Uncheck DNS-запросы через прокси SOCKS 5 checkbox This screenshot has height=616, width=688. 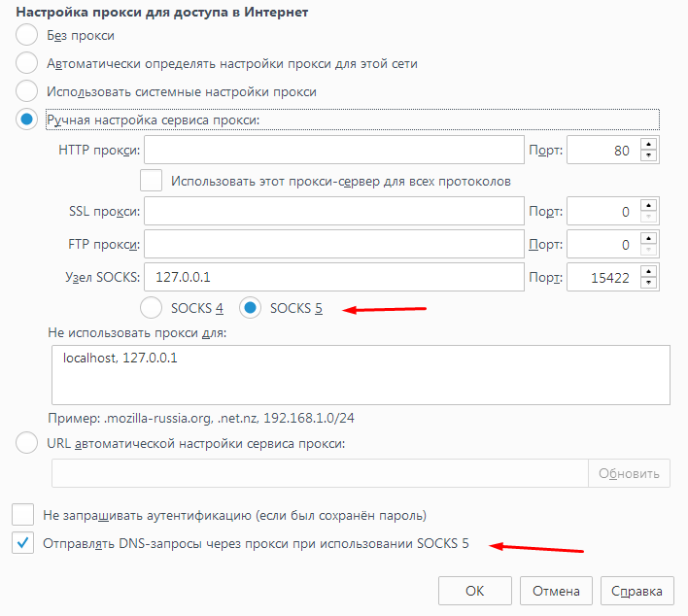point(23,543)
